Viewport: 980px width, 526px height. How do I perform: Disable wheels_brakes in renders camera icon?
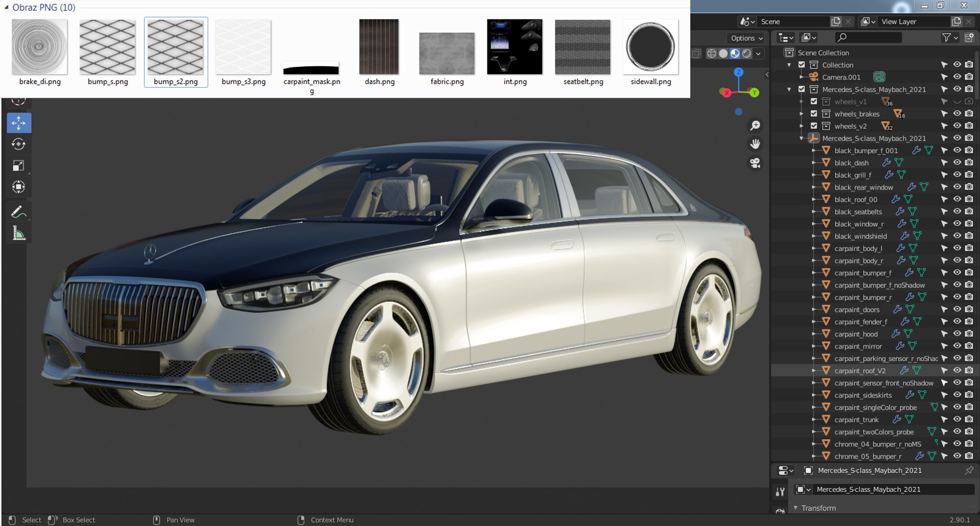pyautogui.click(x=969, y=114)
